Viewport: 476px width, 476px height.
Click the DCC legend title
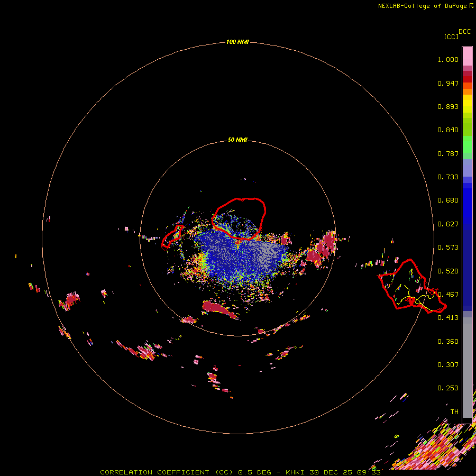coord(465,32)
